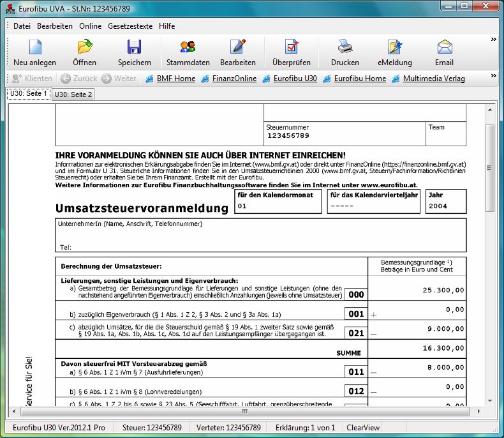The height and width of the screenshot is (438, 504).
Task: Expand main toolbar overflow chevron
Action: click(494, 39)
